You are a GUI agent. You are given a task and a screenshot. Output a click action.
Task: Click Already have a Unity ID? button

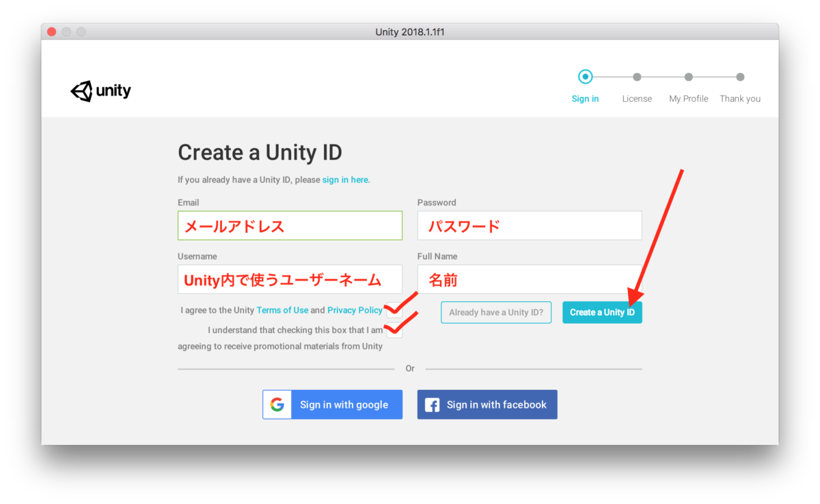[496, 312]
